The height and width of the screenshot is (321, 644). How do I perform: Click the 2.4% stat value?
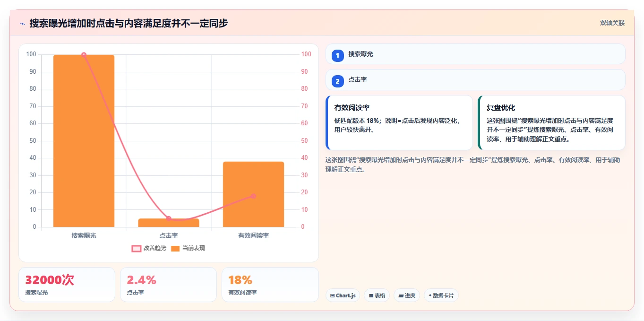coord(141,280)
